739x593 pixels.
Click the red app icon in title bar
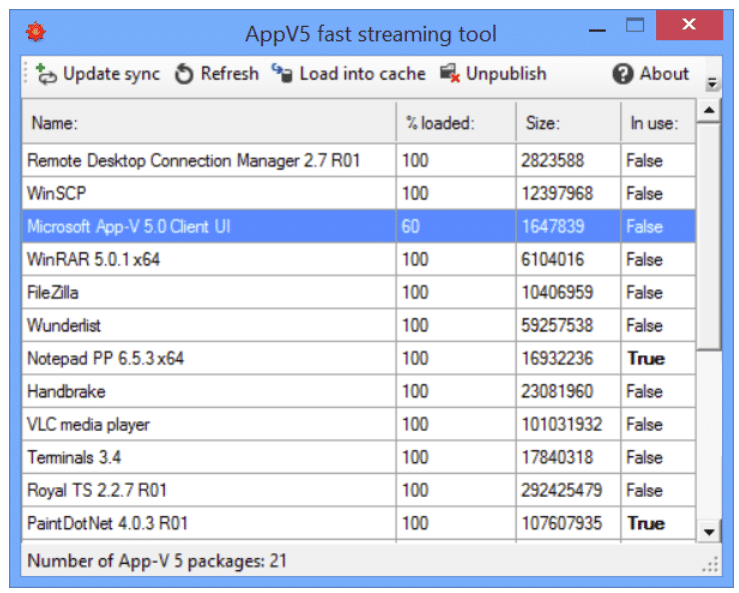[x=36, y=33]
